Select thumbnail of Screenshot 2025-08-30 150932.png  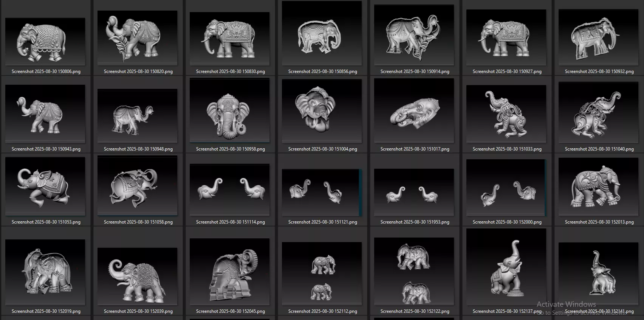(599, 37)
